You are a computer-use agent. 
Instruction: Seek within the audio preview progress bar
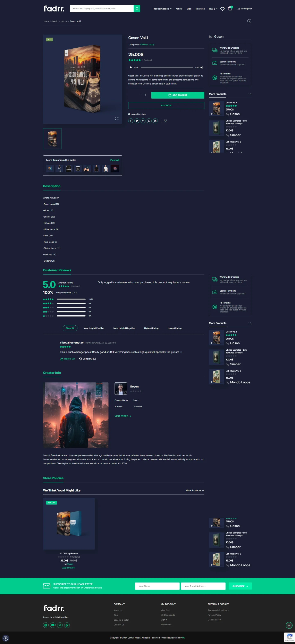point(167,67)
